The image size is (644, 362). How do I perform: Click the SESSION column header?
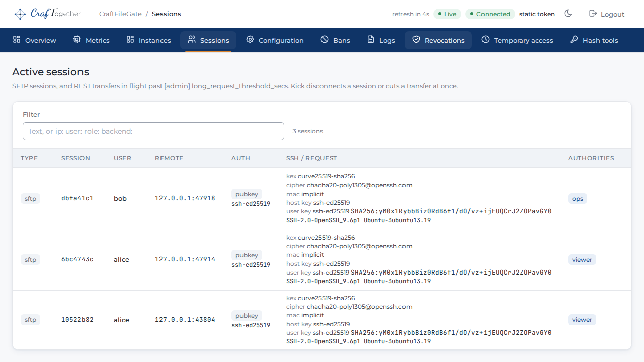(75, 158)
